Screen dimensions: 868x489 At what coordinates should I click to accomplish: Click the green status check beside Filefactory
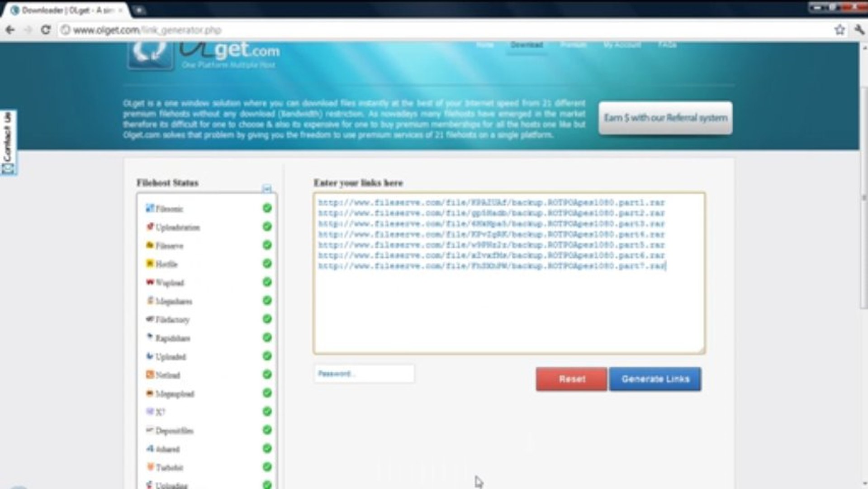[267, 320]
